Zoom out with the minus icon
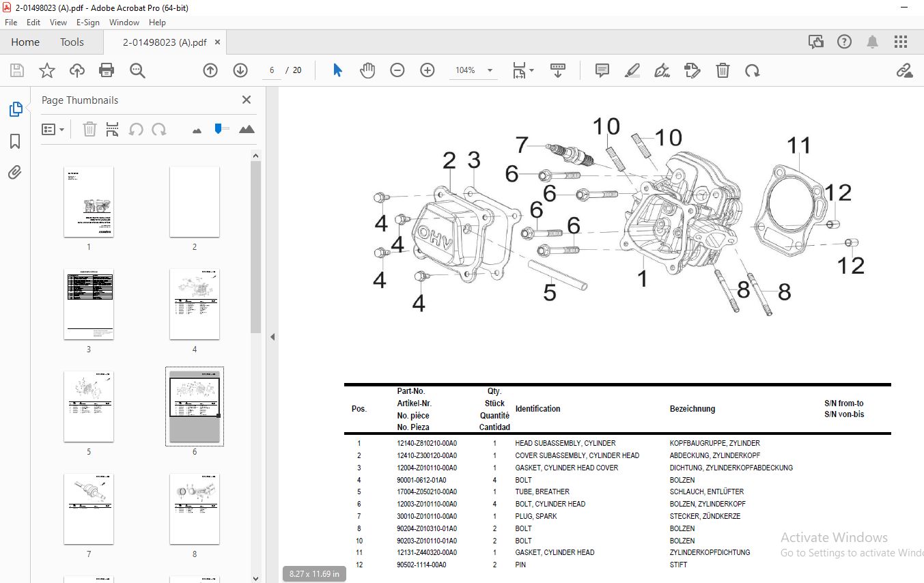924x583 pixels. tap(397, 70)
